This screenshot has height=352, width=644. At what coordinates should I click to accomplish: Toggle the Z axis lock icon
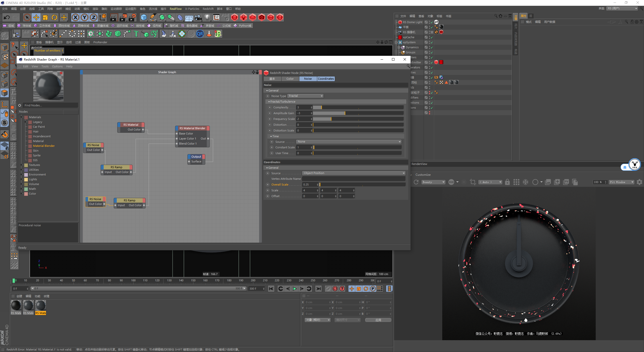[94, 17]
